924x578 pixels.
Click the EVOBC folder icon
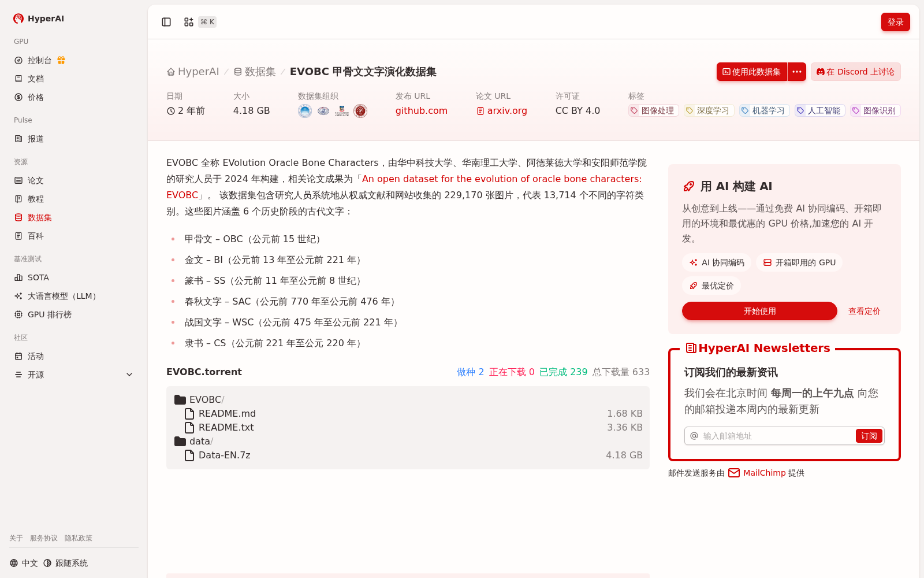[180, 399]
